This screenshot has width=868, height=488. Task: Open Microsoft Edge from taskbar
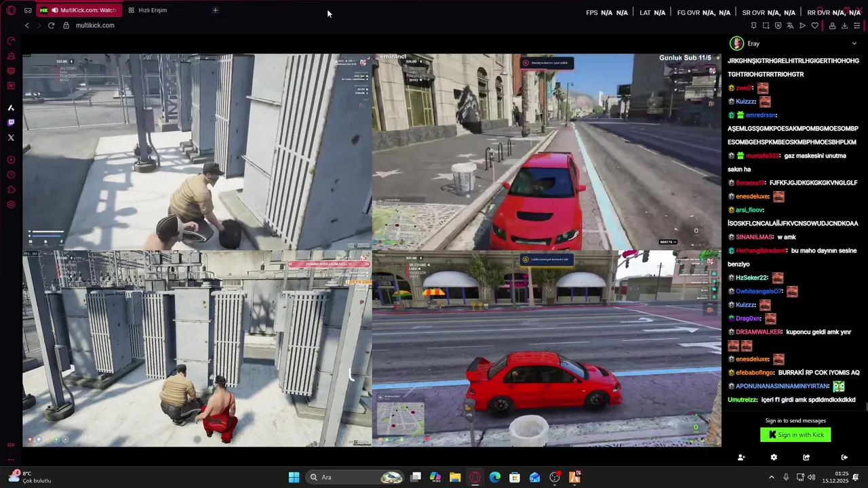tap(495, 477)
